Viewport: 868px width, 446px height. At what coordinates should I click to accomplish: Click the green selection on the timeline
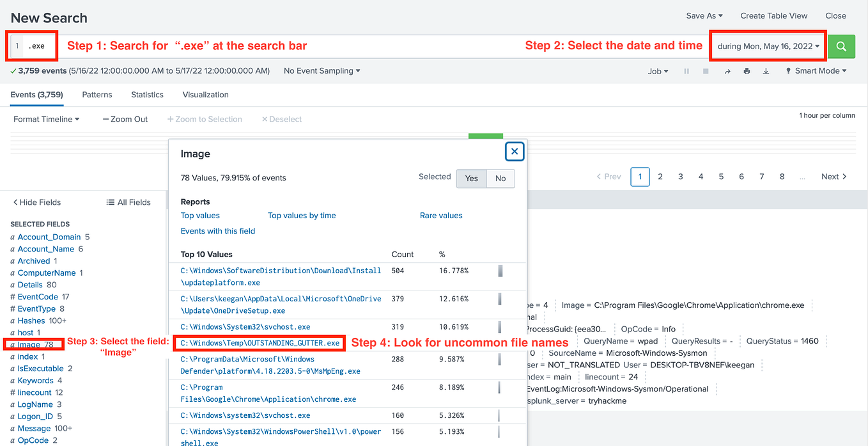[x=485, y=136]
